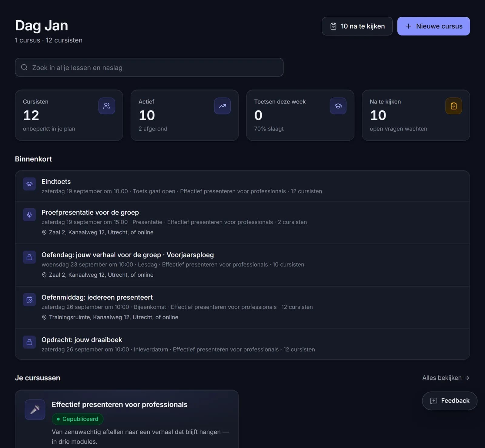Click the clipboard icon in Na te kijken card
Viewport: 485px width, 448px height.
[x=453, y=106]
